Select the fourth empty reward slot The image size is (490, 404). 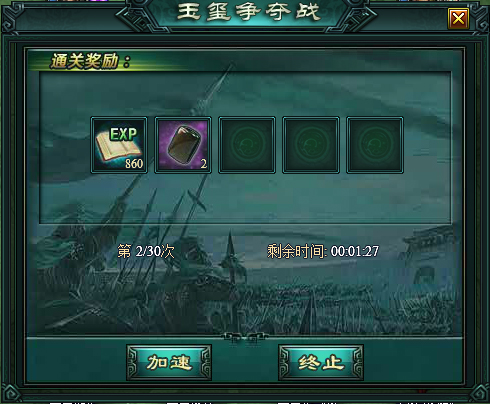(311, 145)
